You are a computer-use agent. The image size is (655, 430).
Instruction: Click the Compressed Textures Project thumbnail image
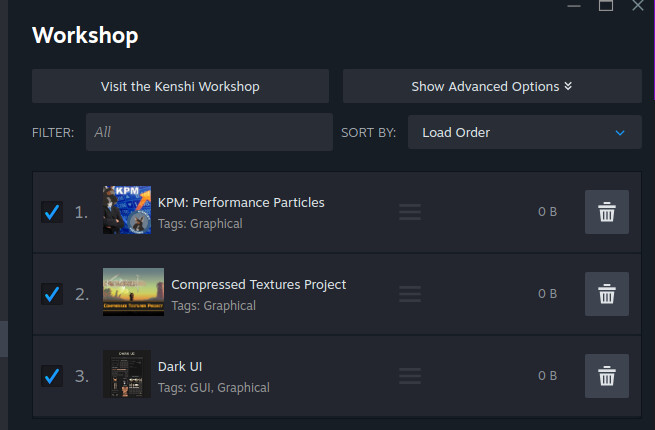(x=133, y=292)
